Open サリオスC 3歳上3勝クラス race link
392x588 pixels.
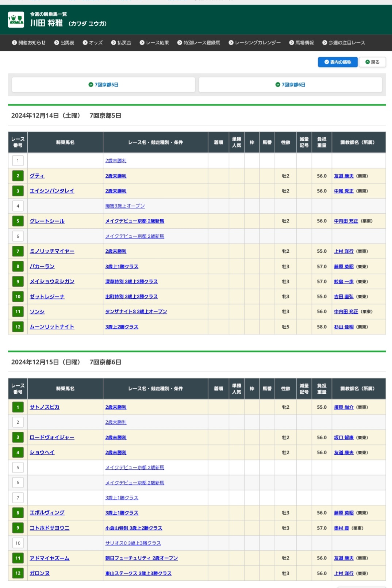[133, 543]
